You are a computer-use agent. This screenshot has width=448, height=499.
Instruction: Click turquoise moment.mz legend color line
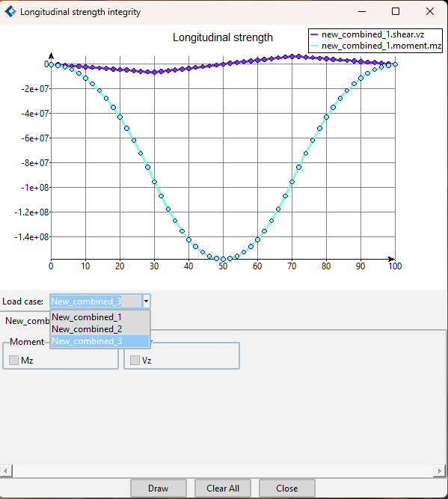click(x=314, y=46)
